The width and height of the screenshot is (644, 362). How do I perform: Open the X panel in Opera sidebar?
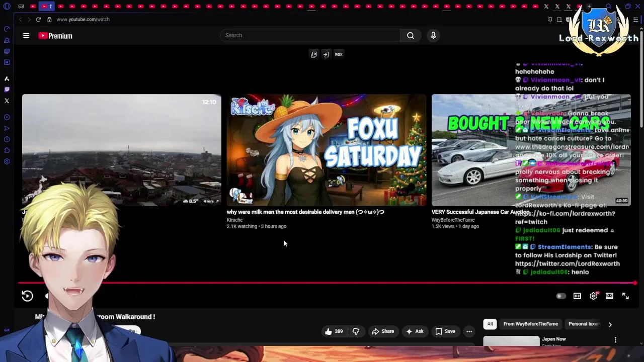(7, 101)
